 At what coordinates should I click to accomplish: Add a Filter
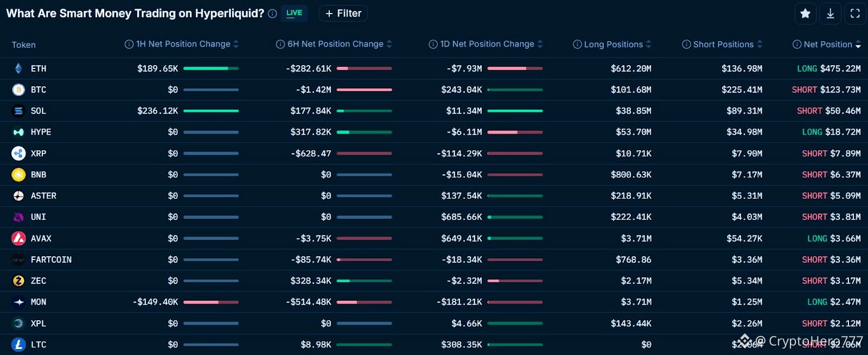pos(343,14)
